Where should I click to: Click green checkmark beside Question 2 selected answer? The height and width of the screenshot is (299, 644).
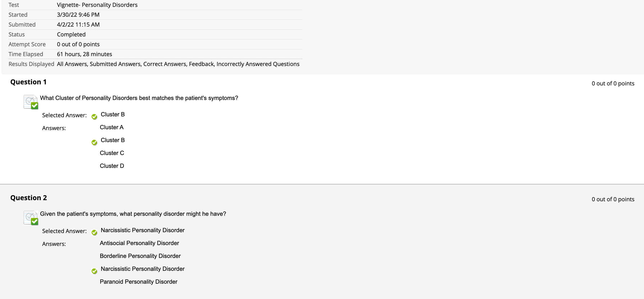(94, 233)
